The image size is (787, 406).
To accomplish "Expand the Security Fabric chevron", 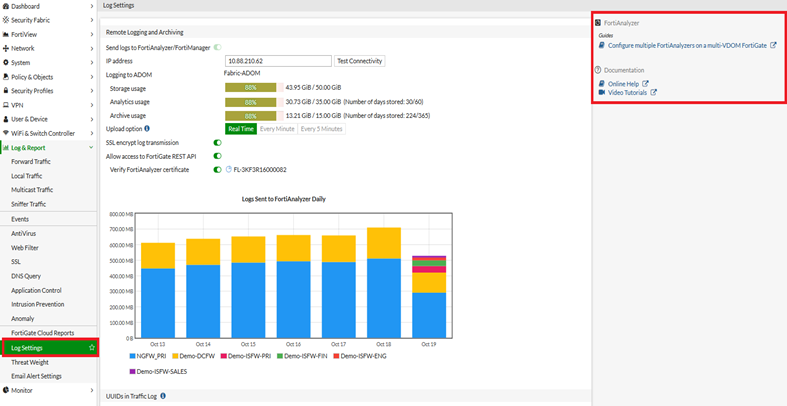I will coord(92,20).
